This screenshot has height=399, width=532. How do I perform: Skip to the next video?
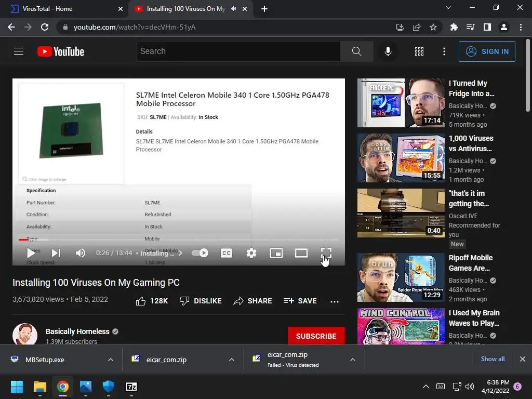[x=56, y=253]
